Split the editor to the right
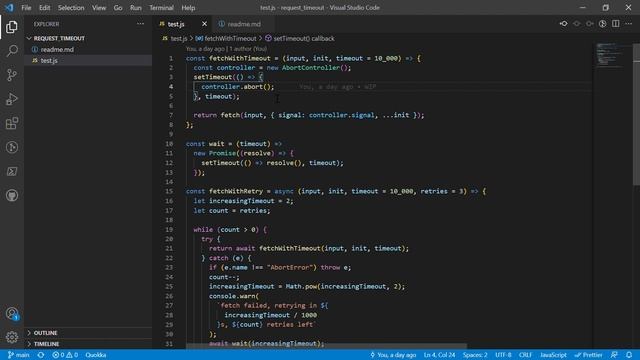 616,24
